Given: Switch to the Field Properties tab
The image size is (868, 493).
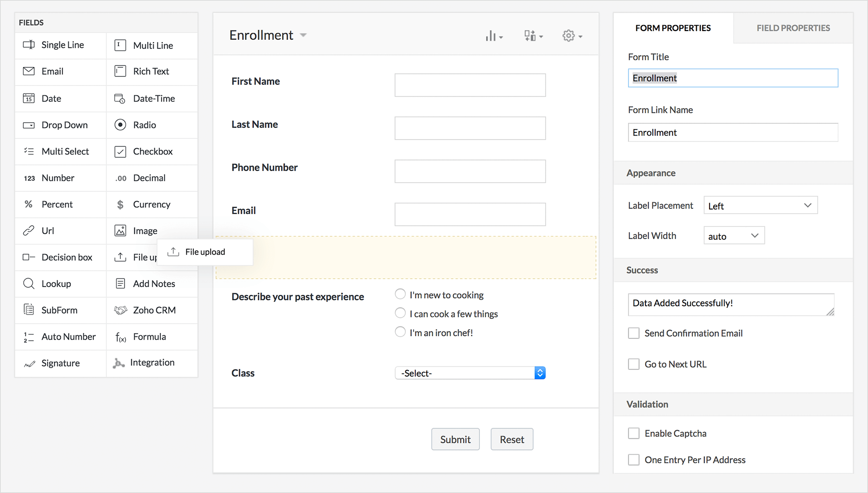Looking at the screenshot, I should tap(793, 28).
